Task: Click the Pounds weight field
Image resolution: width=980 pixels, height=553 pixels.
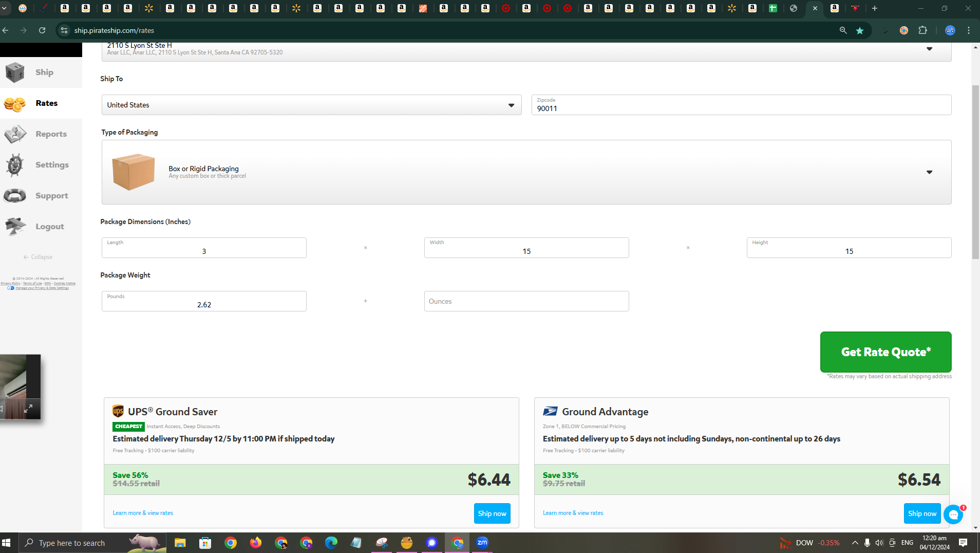Action: click(204, 301)
